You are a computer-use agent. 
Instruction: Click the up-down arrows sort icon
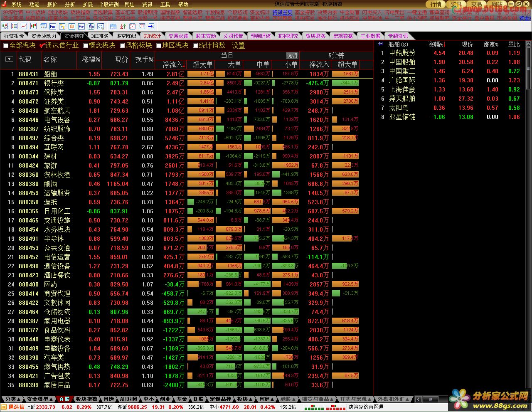click(123, 26)
